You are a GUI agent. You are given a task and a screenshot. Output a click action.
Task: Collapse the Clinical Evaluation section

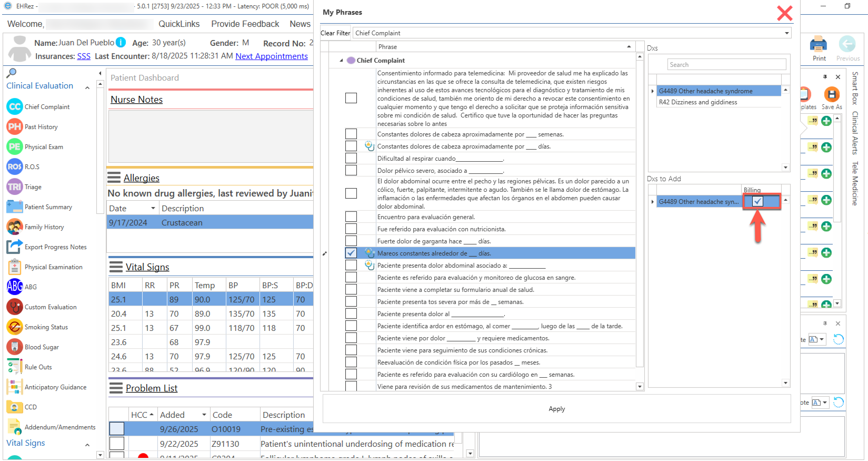point(87,88)
